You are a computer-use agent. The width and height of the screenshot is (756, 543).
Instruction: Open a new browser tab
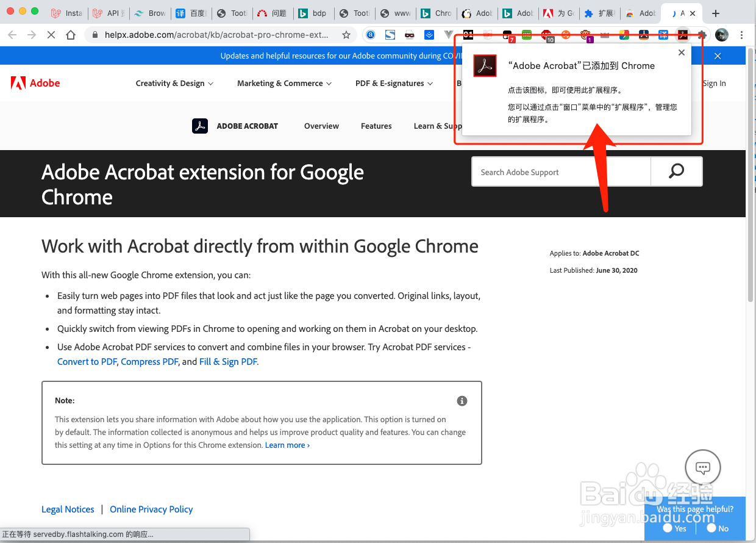click(716, 13)
